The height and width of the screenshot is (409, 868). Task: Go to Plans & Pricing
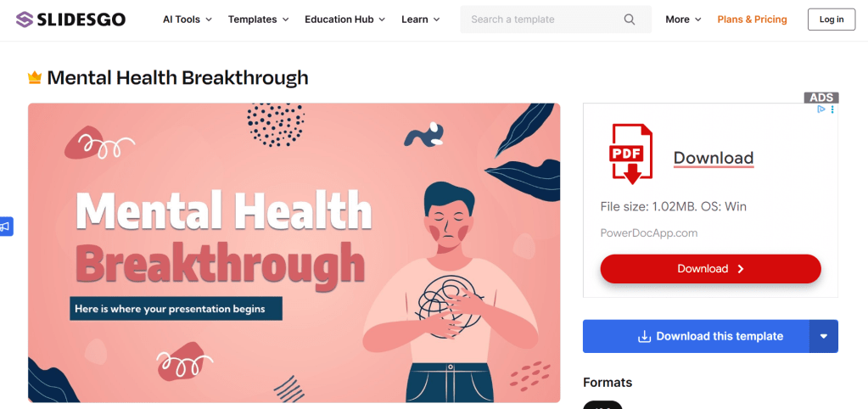click(752, 20)
